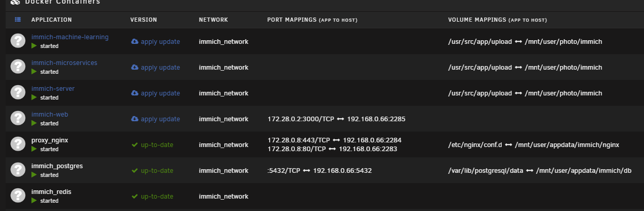Click the immich_postgres container name
The height and width of the screenshot is (211, 644).
click(x=57, y=166)
